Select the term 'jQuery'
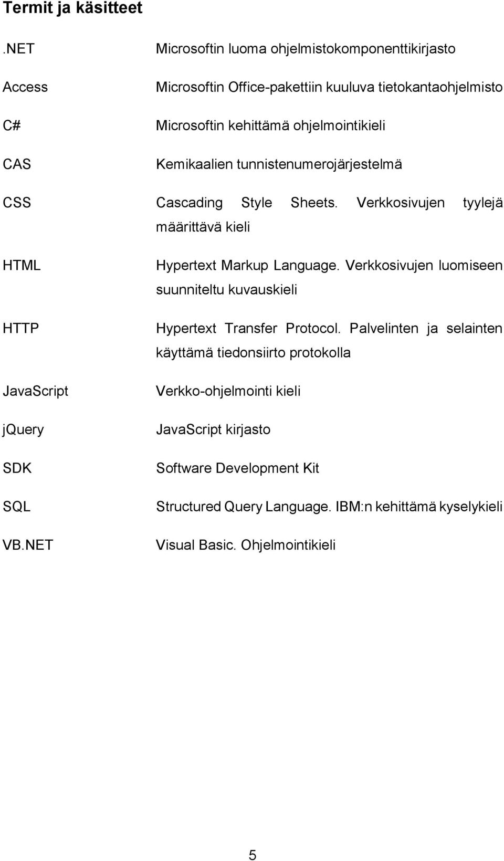The image size is (504, 861). [23, 430]
